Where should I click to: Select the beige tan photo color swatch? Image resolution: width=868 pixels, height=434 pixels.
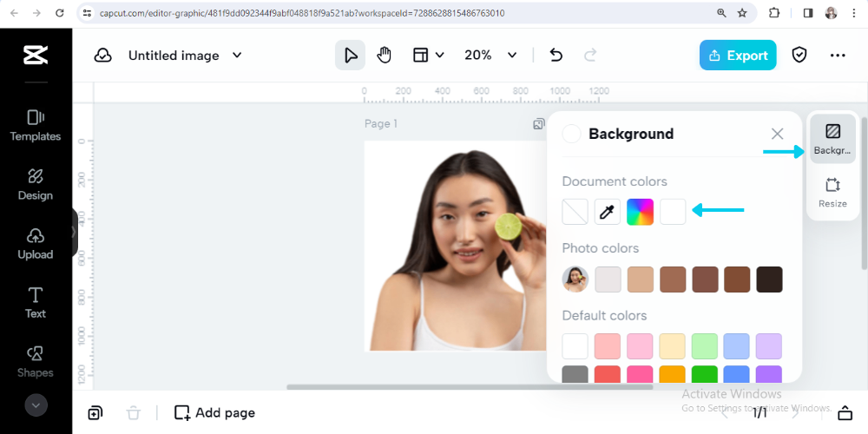click(x=641, y=279)
